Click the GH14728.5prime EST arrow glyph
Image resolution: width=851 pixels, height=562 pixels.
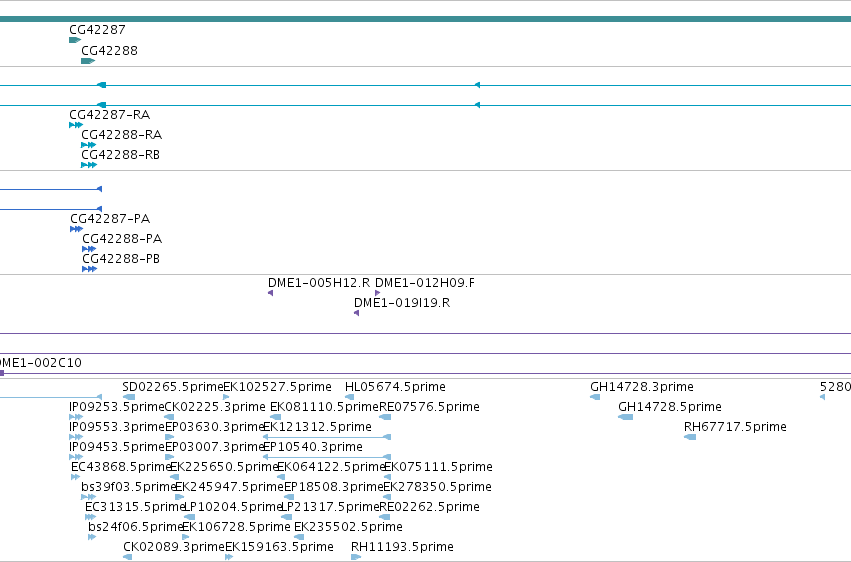[x=625, y=417]
